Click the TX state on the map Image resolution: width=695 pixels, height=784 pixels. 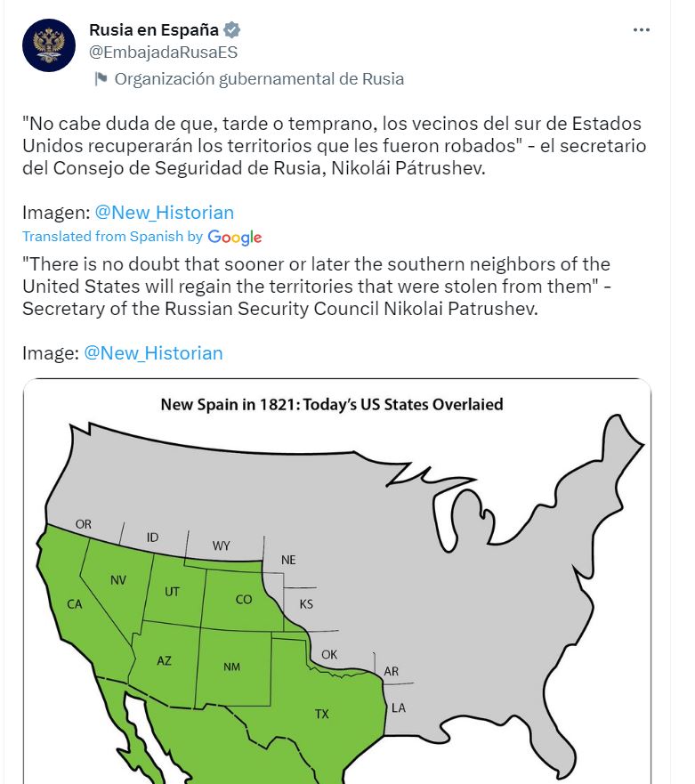(x=322, y=714)
